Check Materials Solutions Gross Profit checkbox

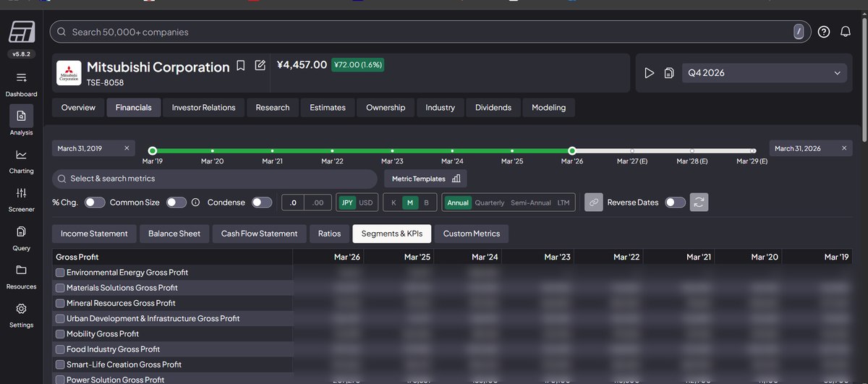point(61,288)
